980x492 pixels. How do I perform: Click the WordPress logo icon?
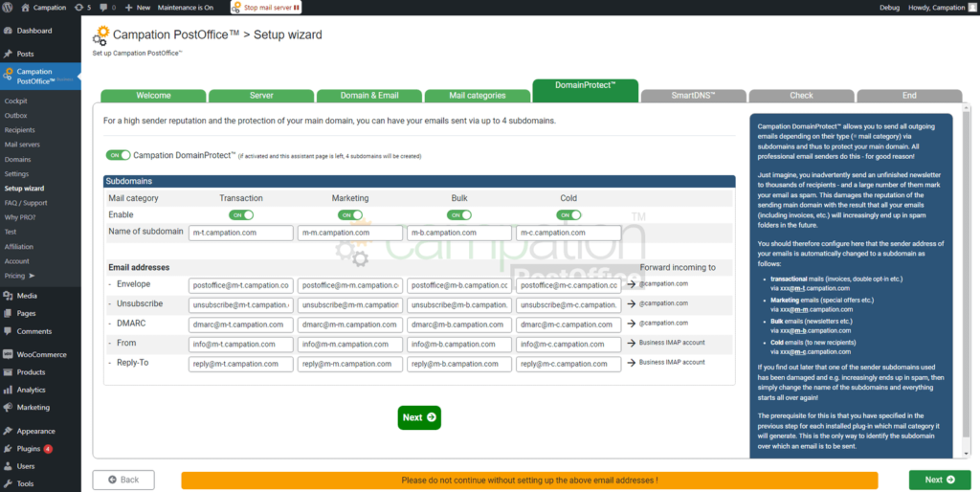[7, 8]
